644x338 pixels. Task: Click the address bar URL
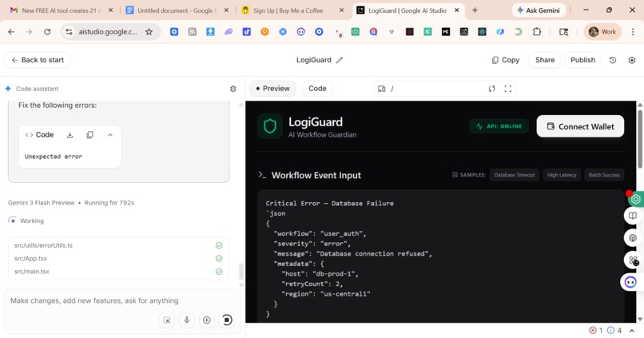point(108,32)
